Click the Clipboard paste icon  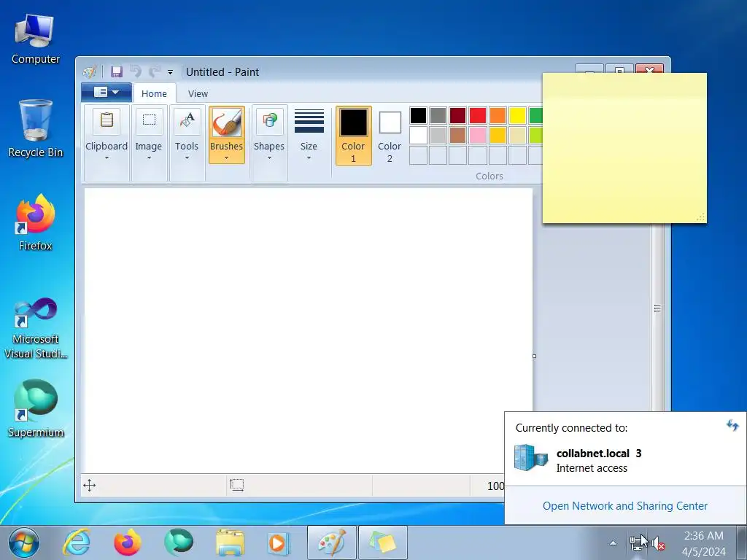pyautogui.click(x=107, y=120)
